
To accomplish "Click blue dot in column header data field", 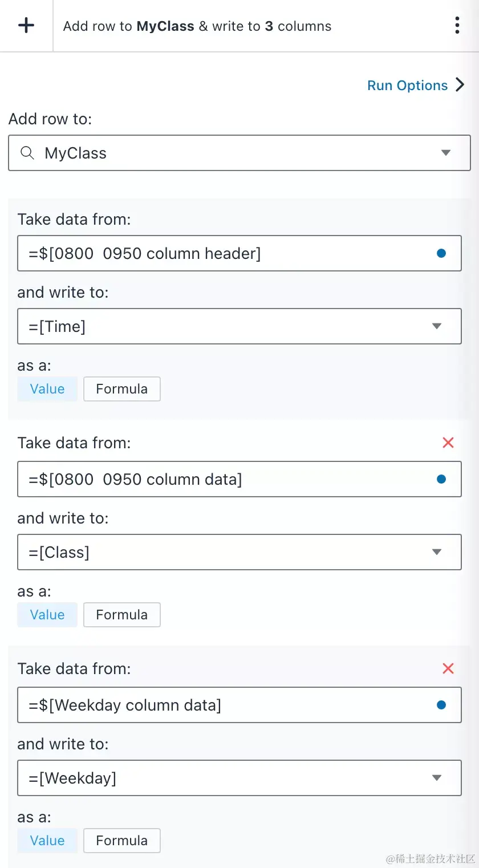I will [x=441, y=253].
